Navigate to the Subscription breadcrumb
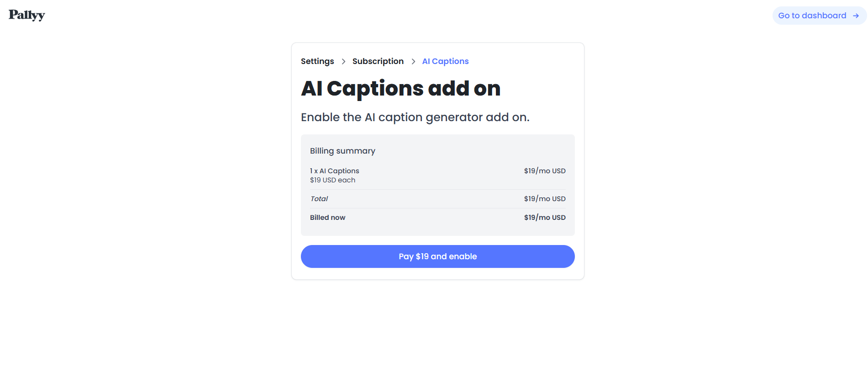The image size is (868, 368). (378, 61)
